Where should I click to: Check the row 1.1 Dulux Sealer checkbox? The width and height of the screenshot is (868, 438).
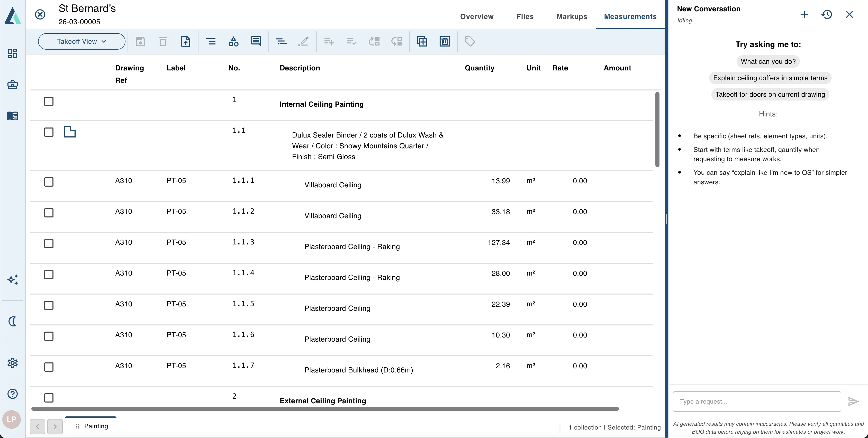[49, 132]
